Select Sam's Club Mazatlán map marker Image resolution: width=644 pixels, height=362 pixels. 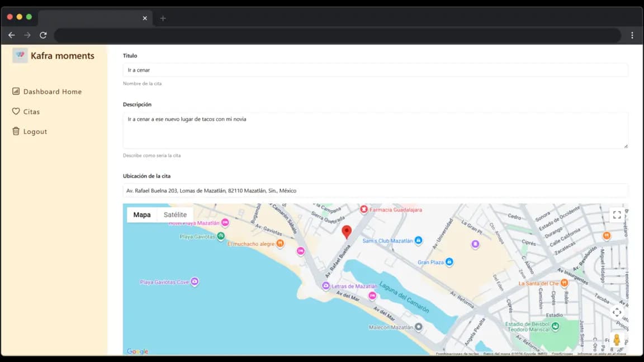click(418, 241)
